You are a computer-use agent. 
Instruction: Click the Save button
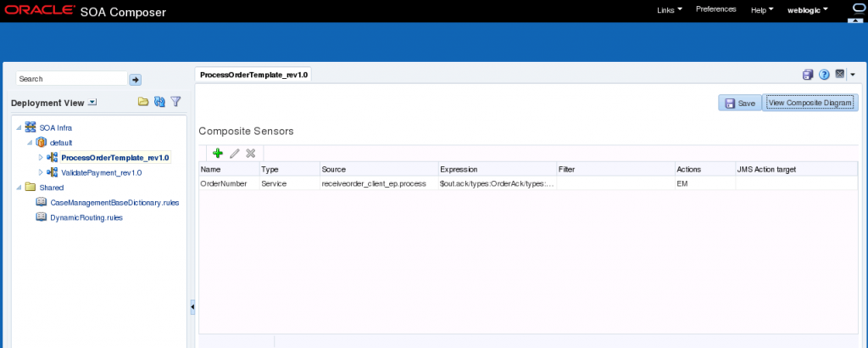739,103
